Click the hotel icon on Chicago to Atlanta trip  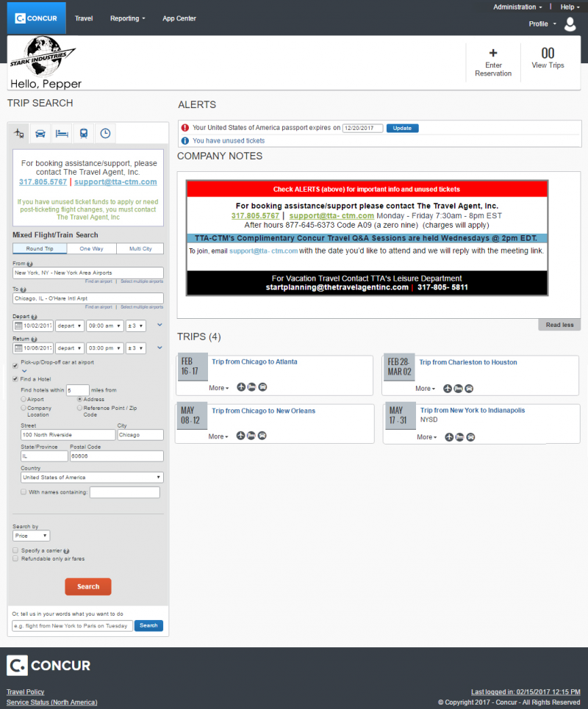252,387
